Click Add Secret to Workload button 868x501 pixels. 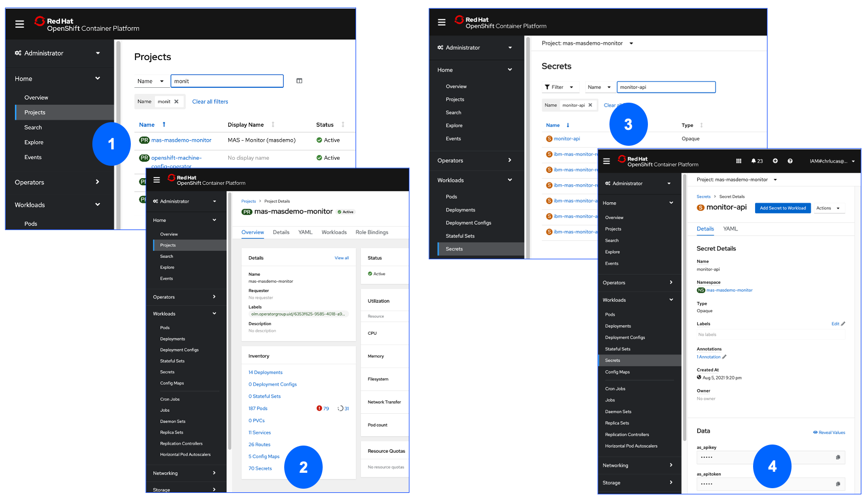(783, 208)
